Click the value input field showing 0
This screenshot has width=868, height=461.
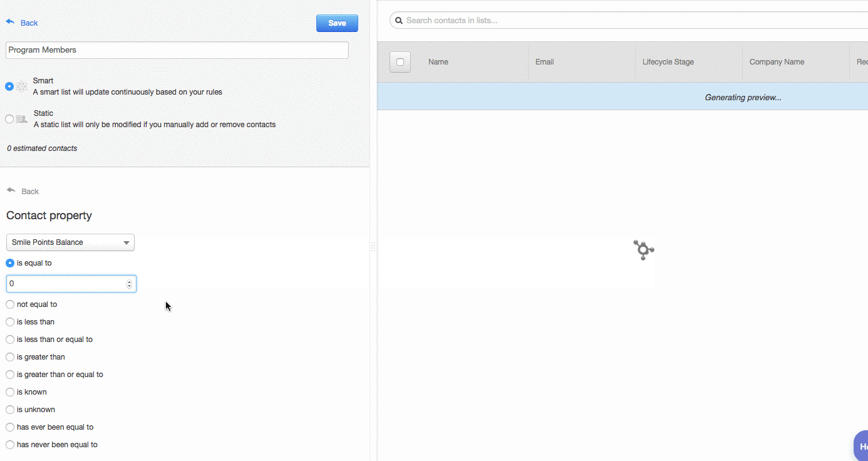click(x=71, y=284)
